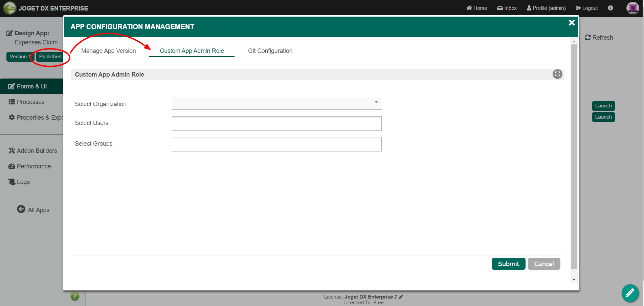Open the Inbox link
This screenshot has height=306, width=644.
507,8
